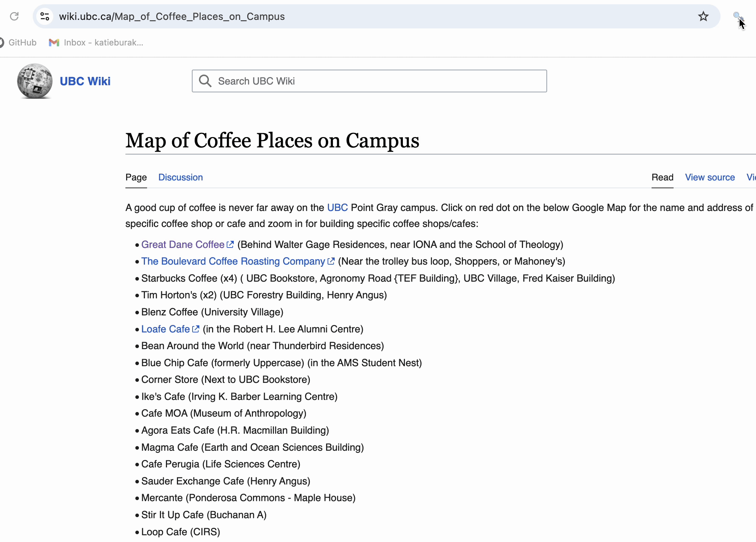Bookmark this page with star icon

[703, 16]
